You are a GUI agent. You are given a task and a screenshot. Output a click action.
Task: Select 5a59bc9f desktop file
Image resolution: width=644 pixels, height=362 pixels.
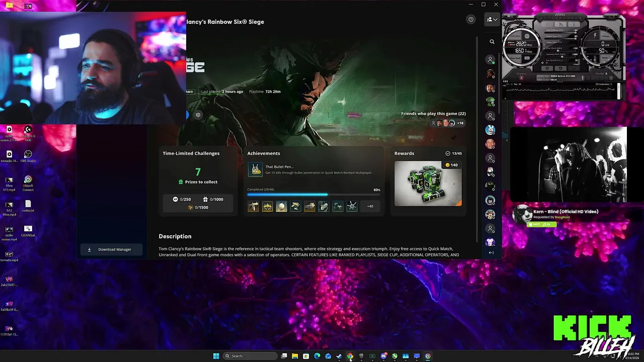[9, 306]
